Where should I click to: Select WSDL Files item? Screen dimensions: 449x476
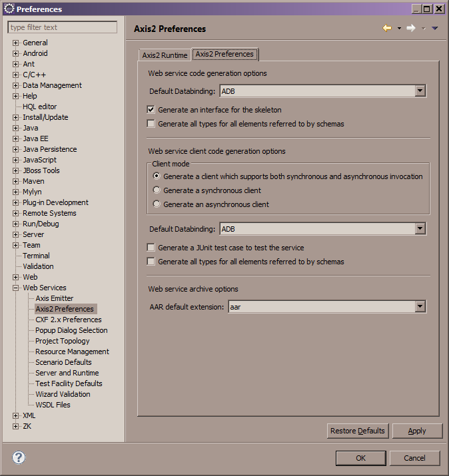[53, 405]
